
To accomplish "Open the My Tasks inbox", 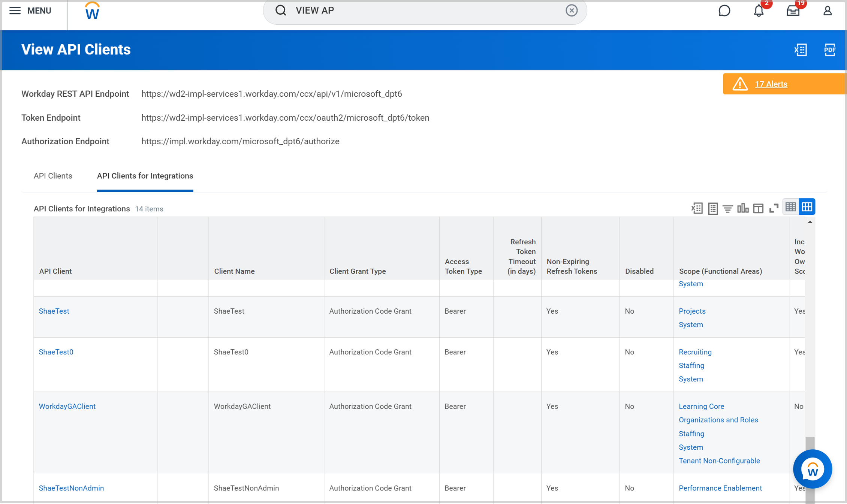I will click(792, 10).
